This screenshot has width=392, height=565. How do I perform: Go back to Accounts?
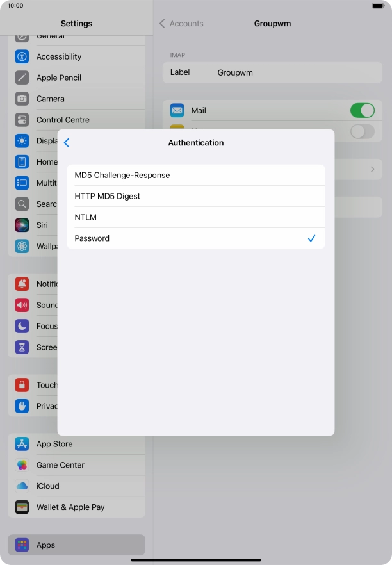click(181, 24)
